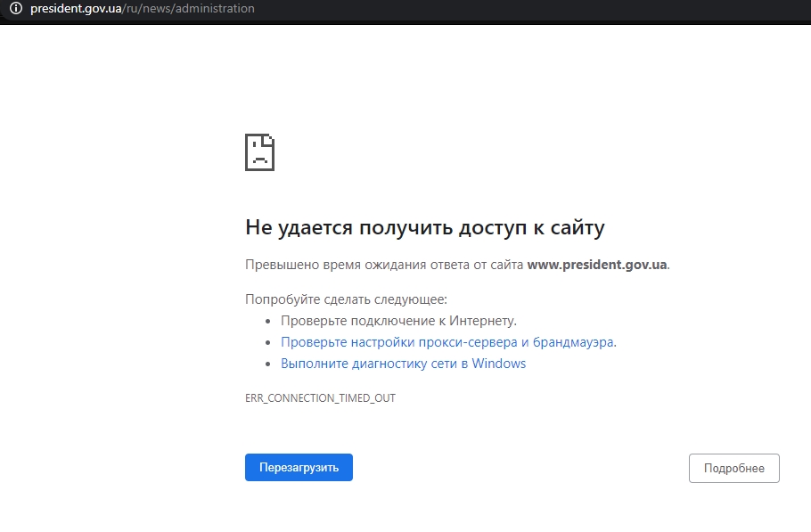Click the dark address bar background area
811x532 pixels.
535,9
